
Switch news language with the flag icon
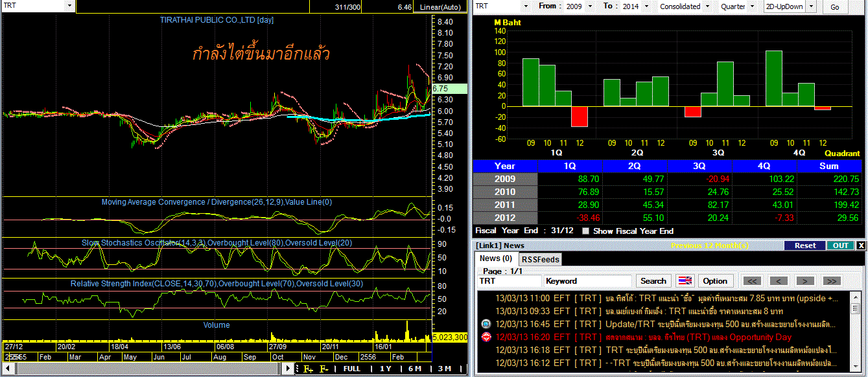coord(685,281)
